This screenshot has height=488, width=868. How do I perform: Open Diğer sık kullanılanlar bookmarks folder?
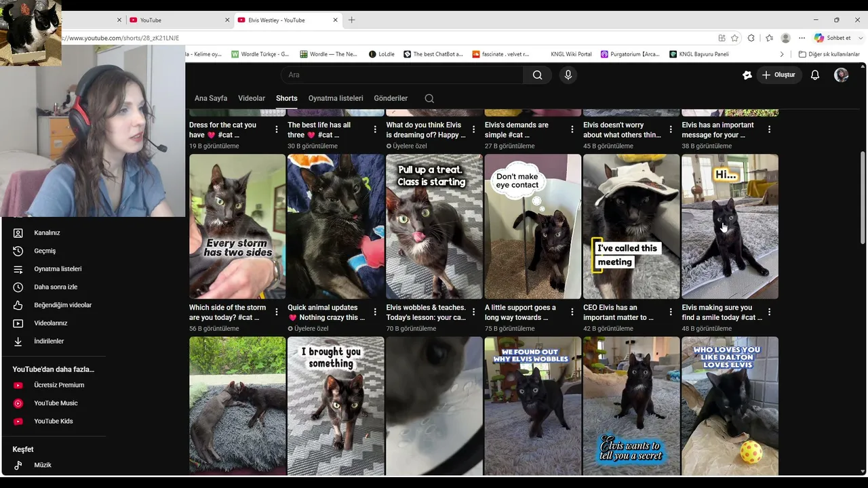[829, 54]
